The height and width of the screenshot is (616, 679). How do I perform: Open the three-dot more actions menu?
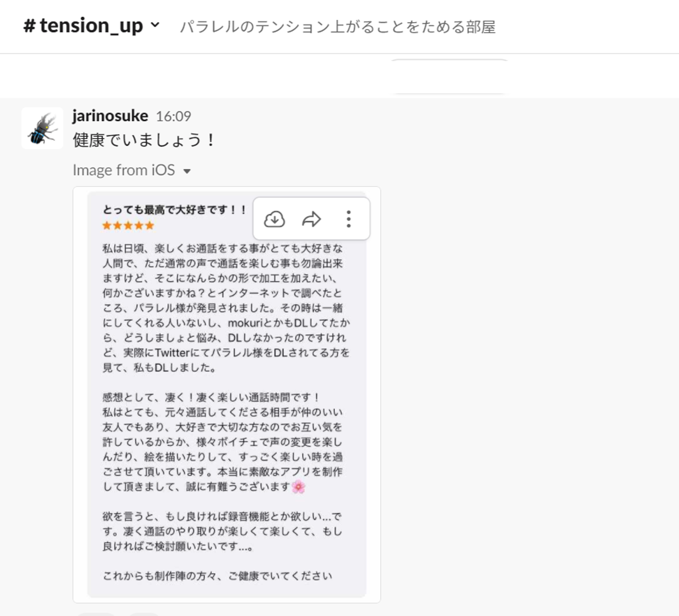click(x=348, y=219)
